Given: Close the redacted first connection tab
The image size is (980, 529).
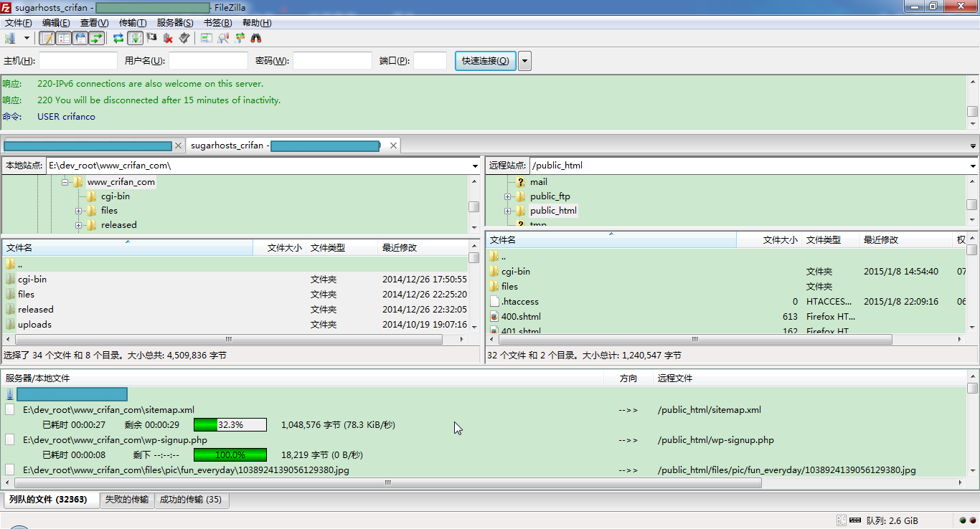Looking at the screenshot, I should (178, 146).
